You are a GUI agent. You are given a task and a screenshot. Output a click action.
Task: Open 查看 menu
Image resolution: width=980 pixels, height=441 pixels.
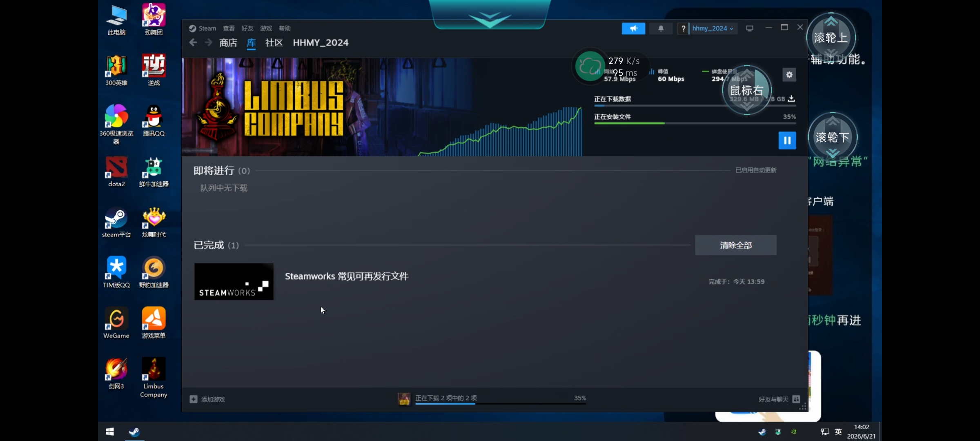point(229,29)
